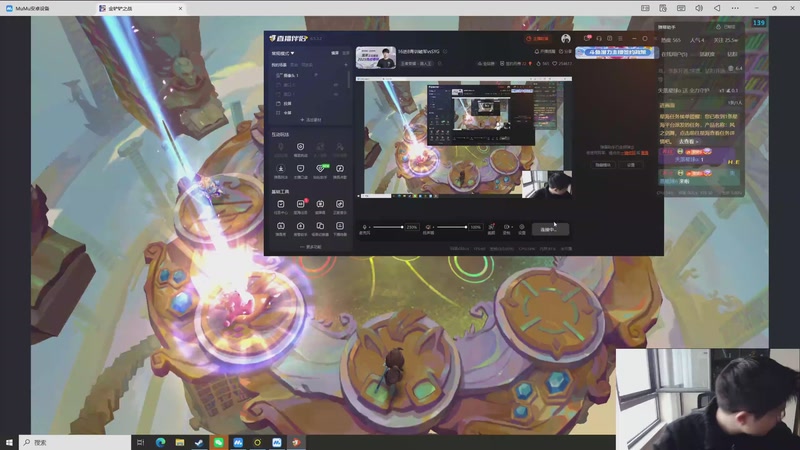Edit the stream title via icon beside it

(x=445, y=52)
